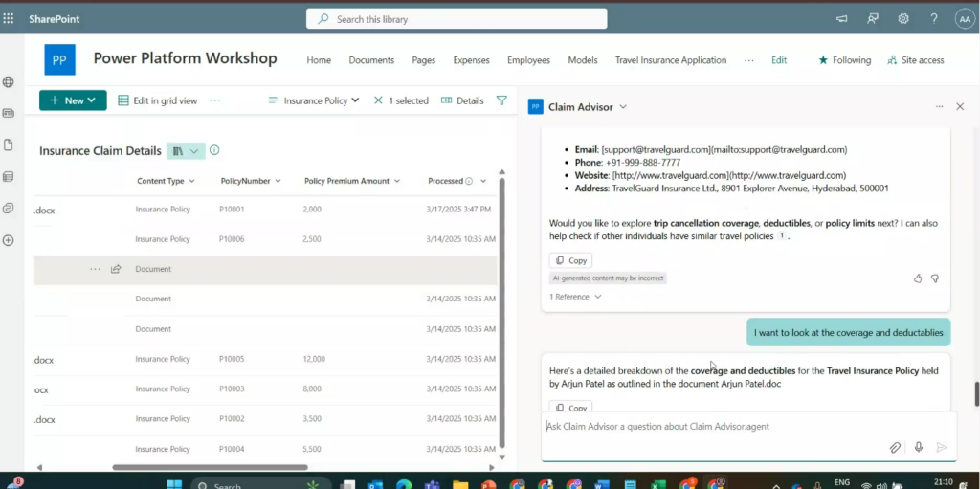Image resolution: width=980 pixels, height=489 pixels.
Task: Click Edit in grid view
Action: tap(158, 100)
